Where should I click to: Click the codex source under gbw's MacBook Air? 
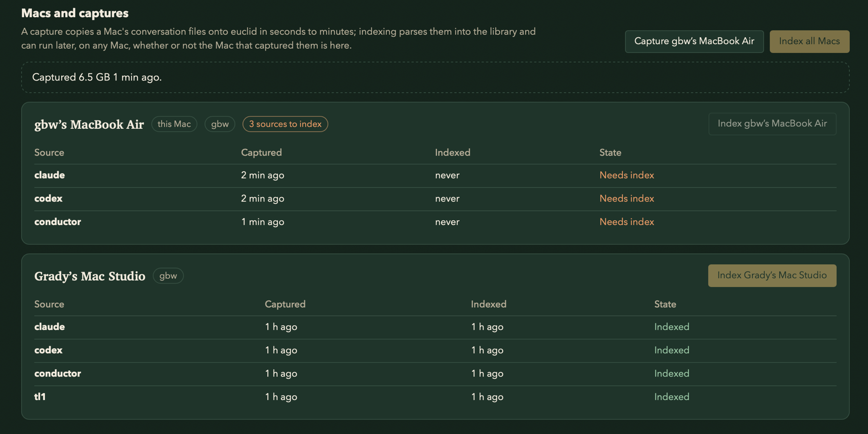[48, 199]
